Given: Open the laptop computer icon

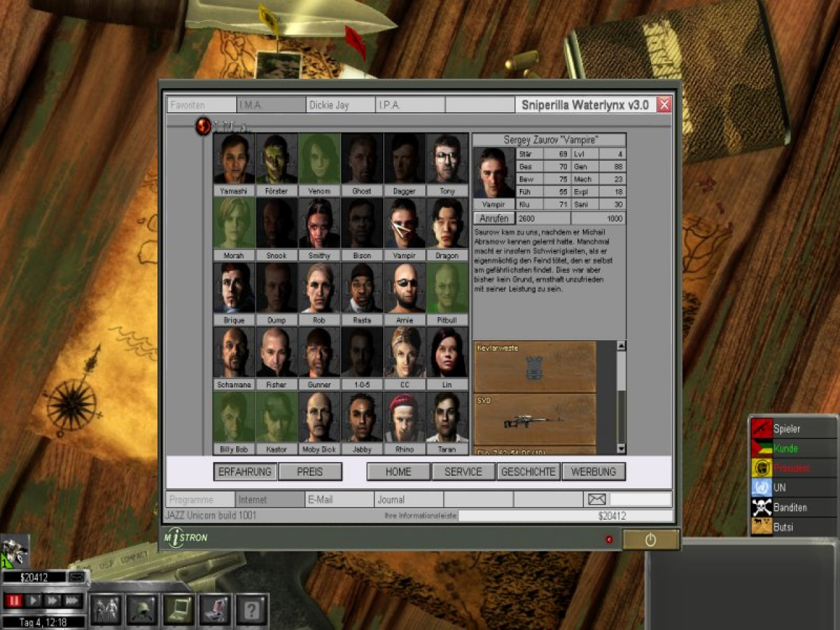Looking at the screenshot, I should tap(178, 610).
